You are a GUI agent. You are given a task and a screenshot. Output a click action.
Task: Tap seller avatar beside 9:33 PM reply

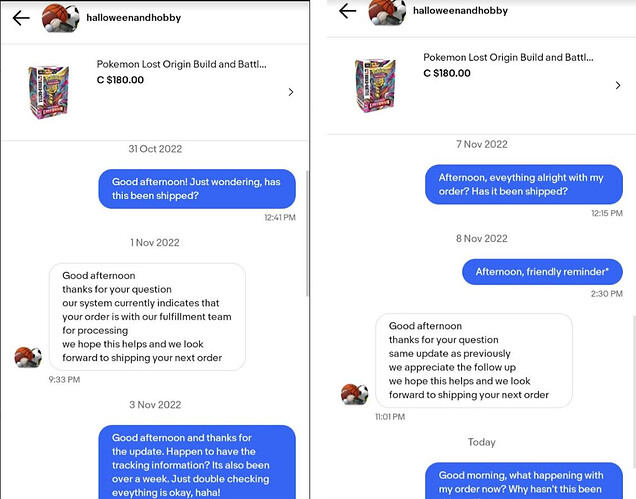click(28, 357)
